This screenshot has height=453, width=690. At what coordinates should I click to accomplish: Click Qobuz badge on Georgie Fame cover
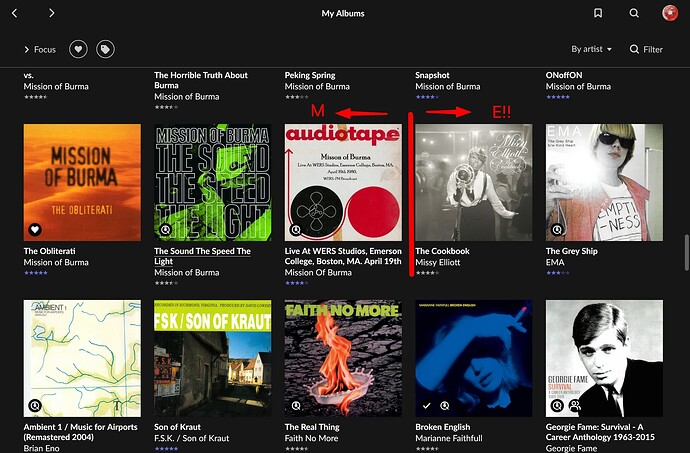[557, 405]
